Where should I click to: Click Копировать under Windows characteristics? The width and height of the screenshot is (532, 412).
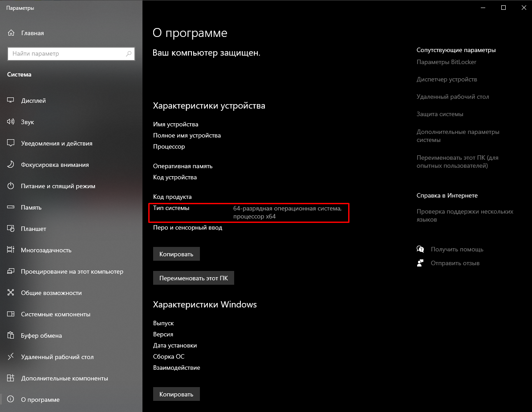pos(176,394)
